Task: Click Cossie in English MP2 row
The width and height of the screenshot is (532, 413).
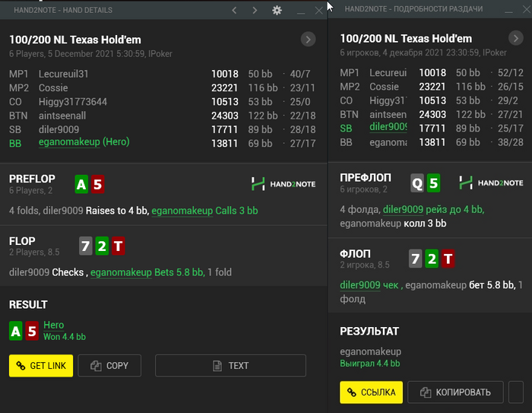Action: 53,88
